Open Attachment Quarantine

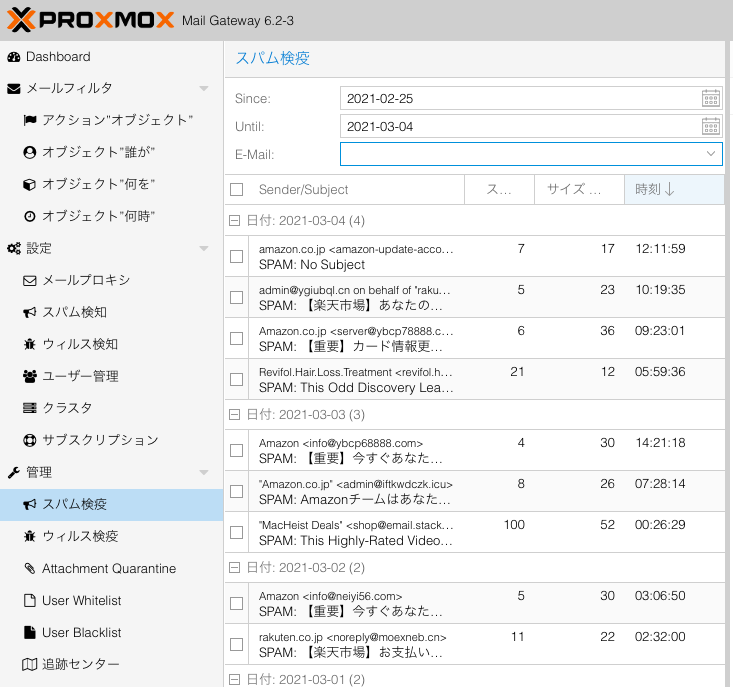(x=111, y=568)
